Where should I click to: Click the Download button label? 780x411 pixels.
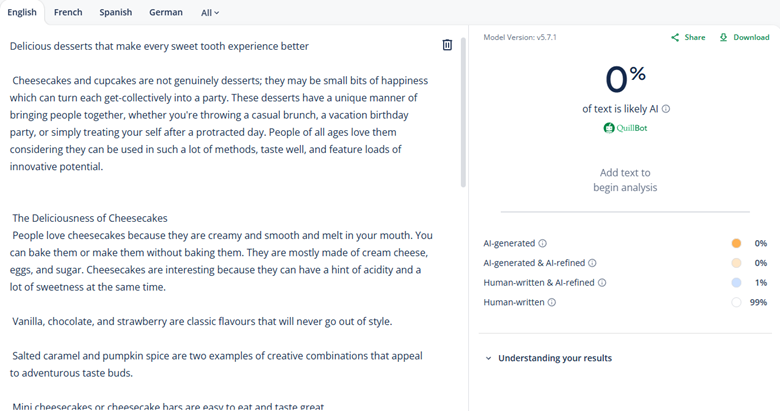point(751,38)
